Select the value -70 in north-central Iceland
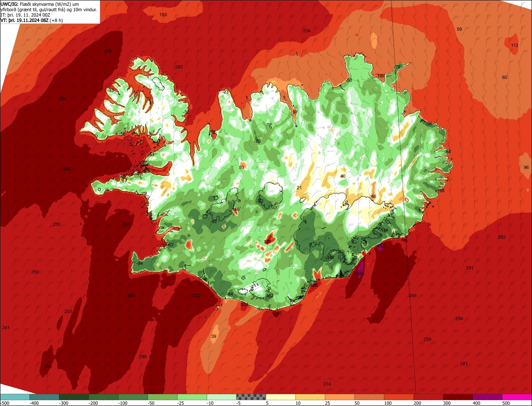Image resolution: width=532 pixels, height=406 pixels. (257, 141)
